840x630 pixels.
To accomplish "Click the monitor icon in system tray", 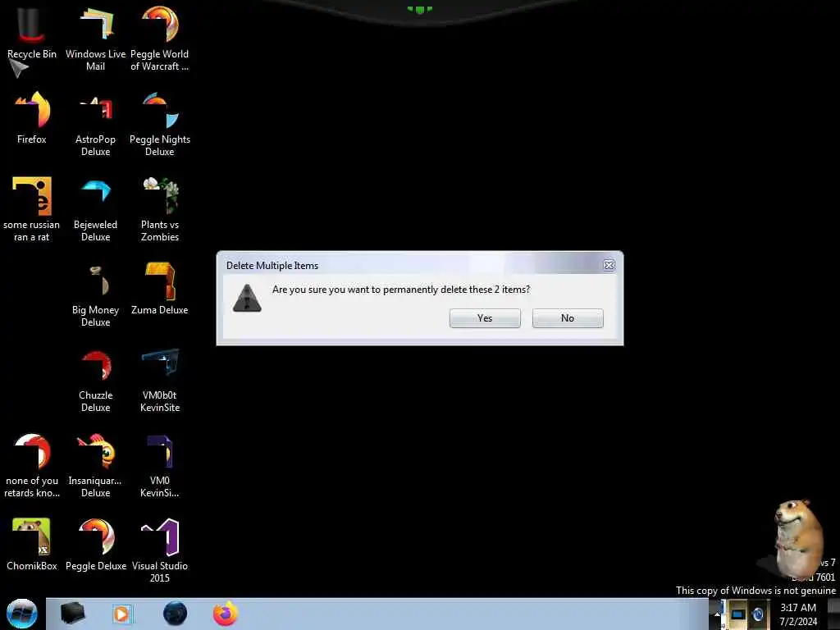I will pos(737,614).
